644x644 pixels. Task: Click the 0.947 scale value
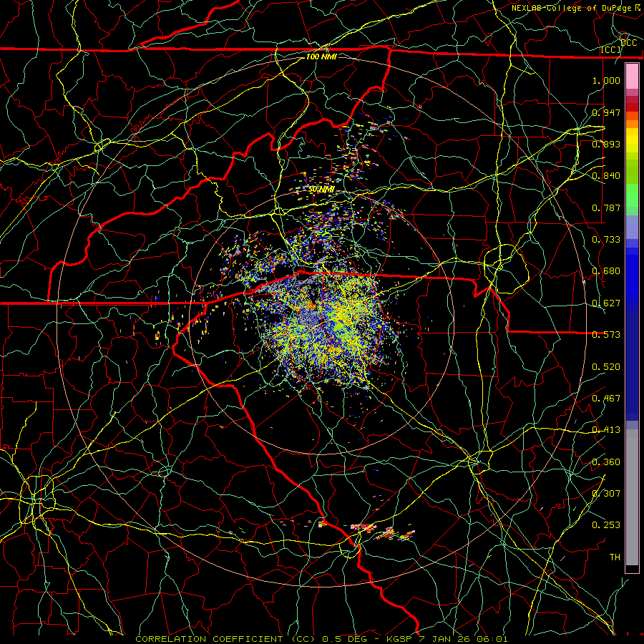click(606, 112)
